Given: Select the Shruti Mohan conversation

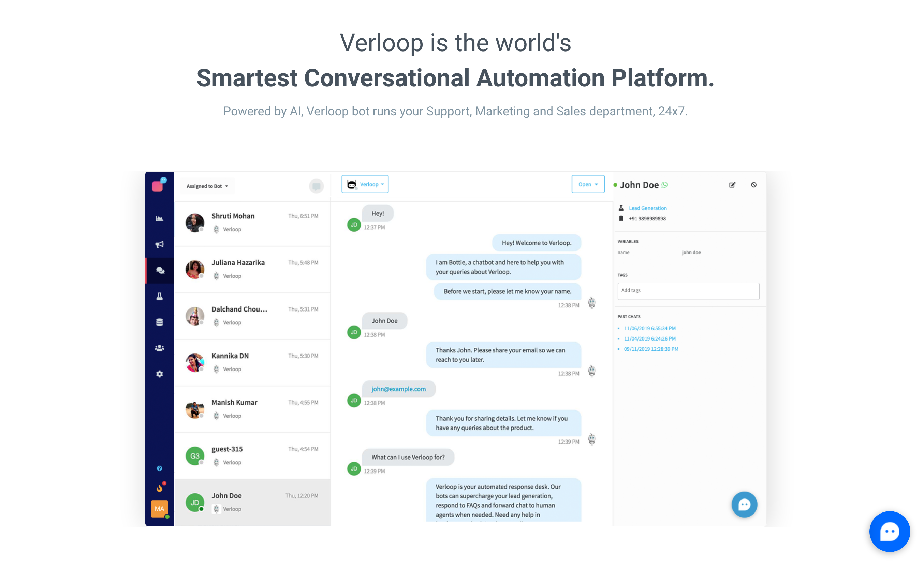Looking at the screenshot, I should point(253,223).
